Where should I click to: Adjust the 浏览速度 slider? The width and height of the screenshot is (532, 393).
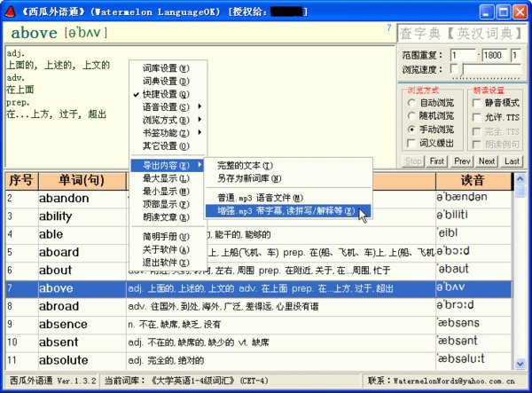click(461, 69)
